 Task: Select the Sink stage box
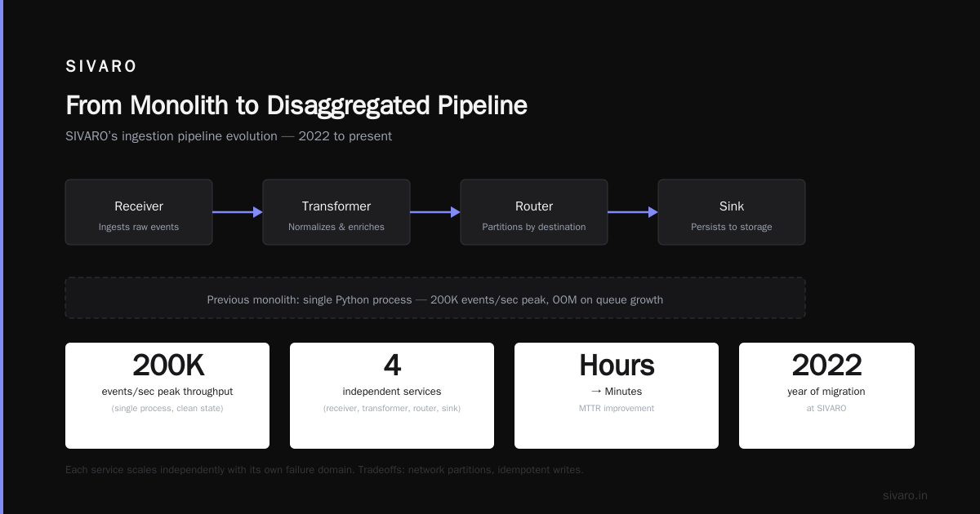[x=732, y=212]
